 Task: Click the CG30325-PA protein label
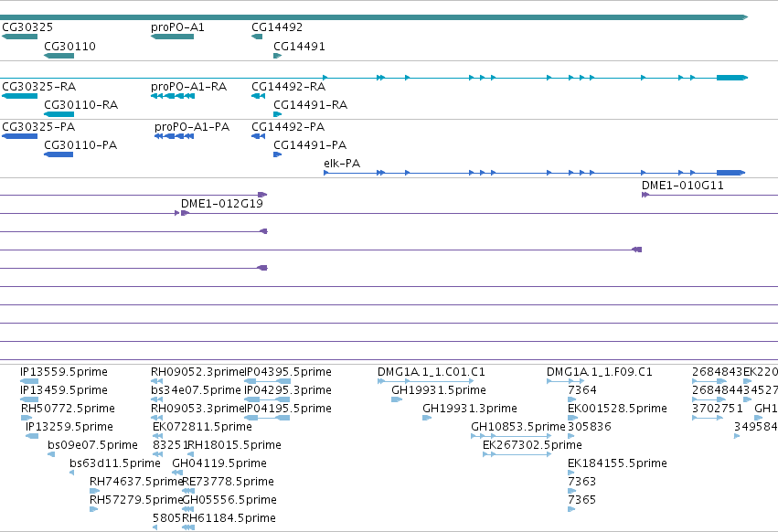point(38,127)
